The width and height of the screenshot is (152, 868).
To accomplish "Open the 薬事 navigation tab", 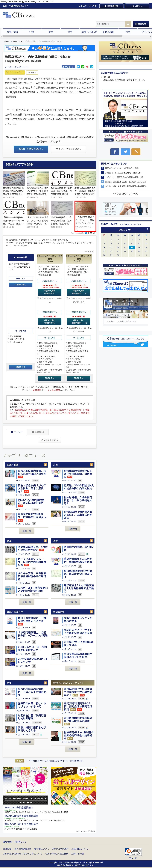I will pos(51,32).
